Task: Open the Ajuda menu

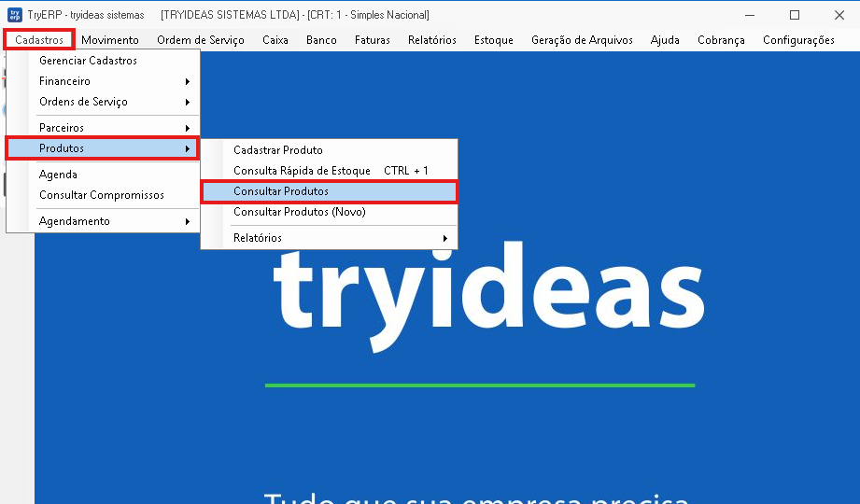Action: point(665,40)
